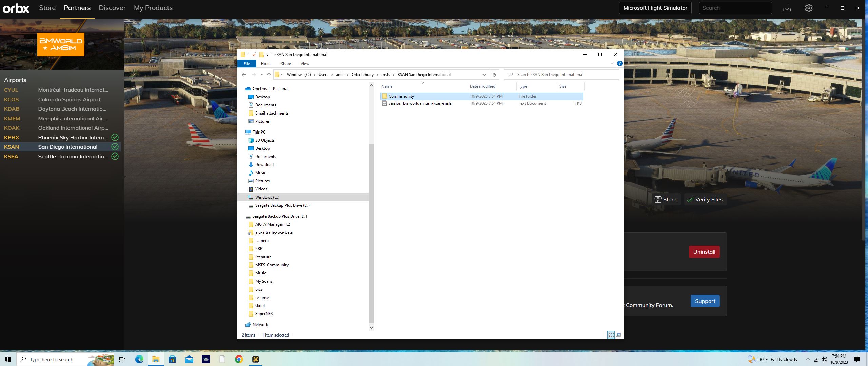Click the New Folder quick access icon
This screenshot has height=366, width=868.
coord(261,54)
